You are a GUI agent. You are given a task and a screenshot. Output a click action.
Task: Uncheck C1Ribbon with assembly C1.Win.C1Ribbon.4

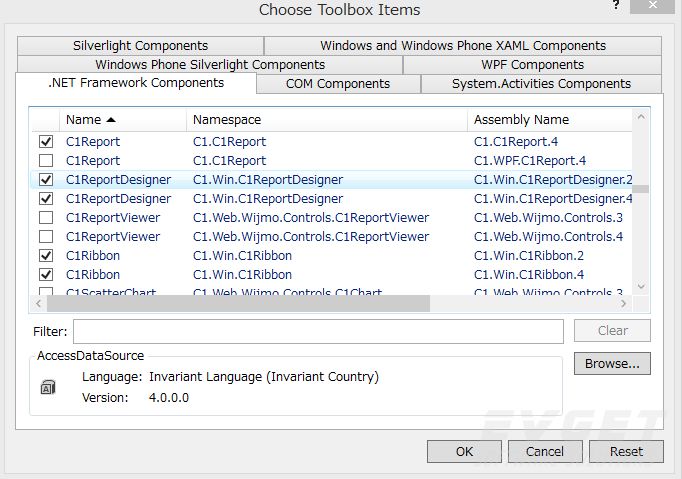click(46, 275)
